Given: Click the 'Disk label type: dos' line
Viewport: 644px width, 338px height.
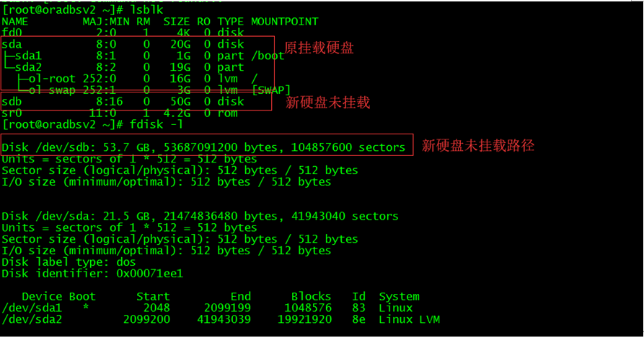Looking at the screenshot, I should pyautogui.click(x=69, y=262).
